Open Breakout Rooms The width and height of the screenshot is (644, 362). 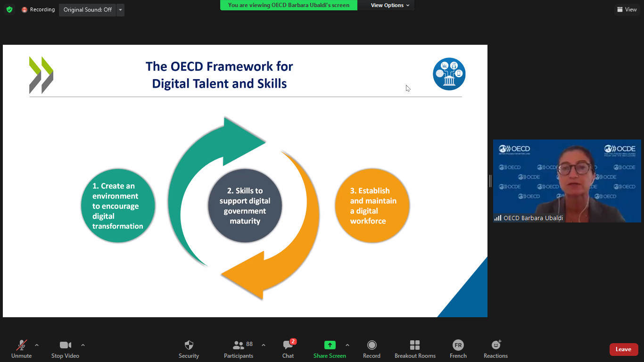415,349
